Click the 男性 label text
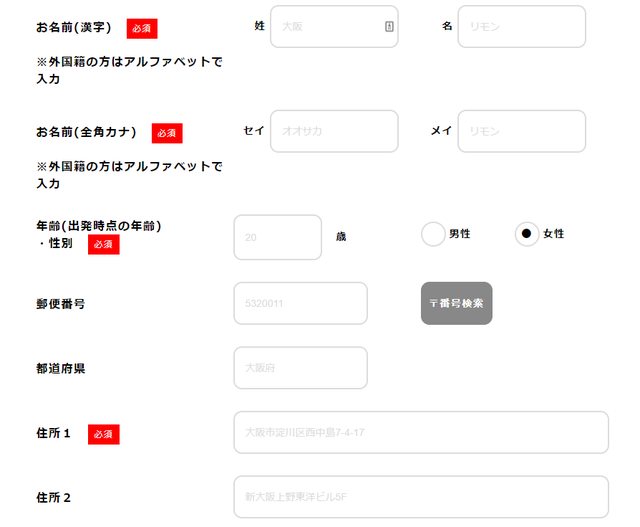The width and height of the screenshot is (640, 527). [x=460, y=234]
